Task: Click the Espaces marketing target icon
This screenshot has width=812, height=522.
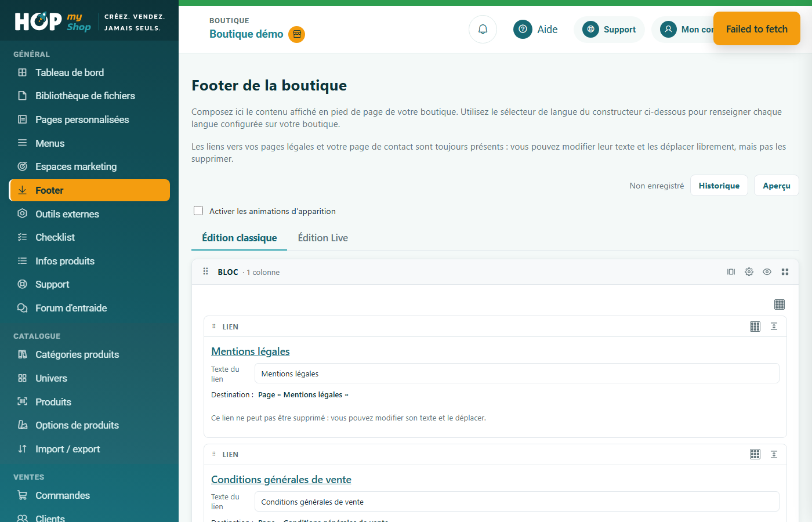Action: point(23,166)
